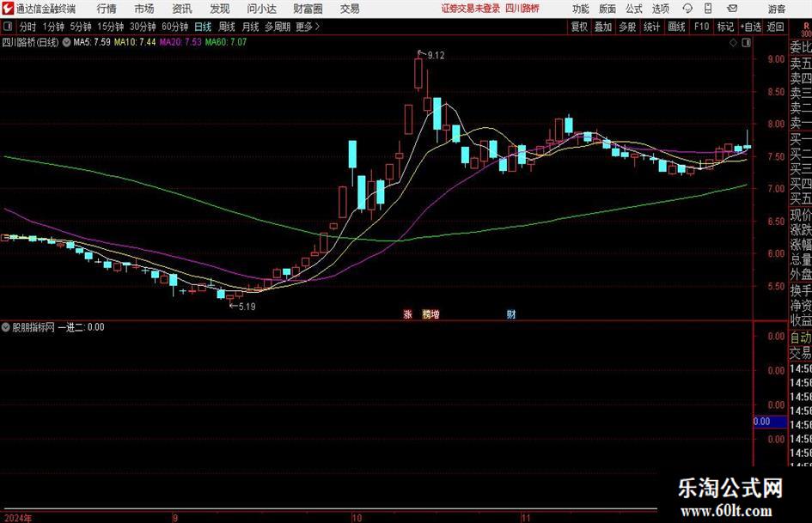Click the MA20: 7.53 indicator value
The width and height of the screenshot is (812, 523).
click(180, 42)
